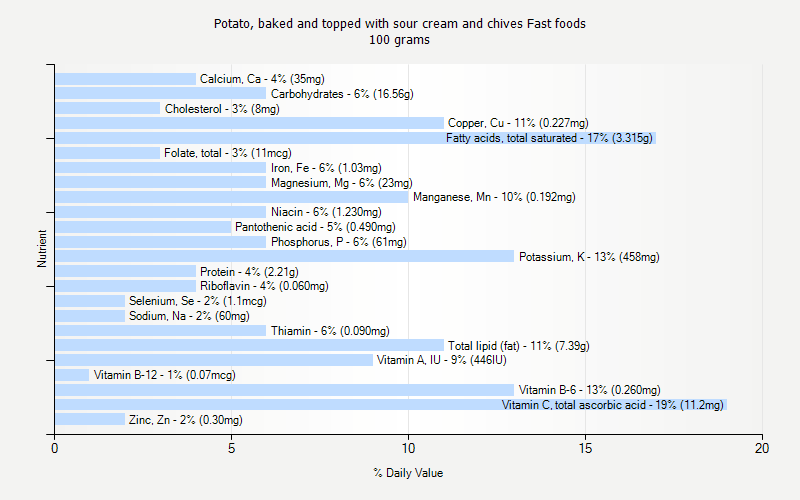
Task: Click the Vitamin B-12 1% bar
Action: click(x=72, y=375)
